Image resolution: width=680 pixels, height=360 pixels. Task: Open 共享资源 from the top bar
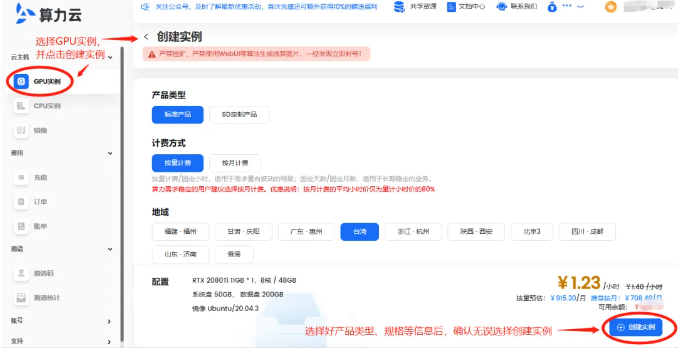click(x=415, y=7)
